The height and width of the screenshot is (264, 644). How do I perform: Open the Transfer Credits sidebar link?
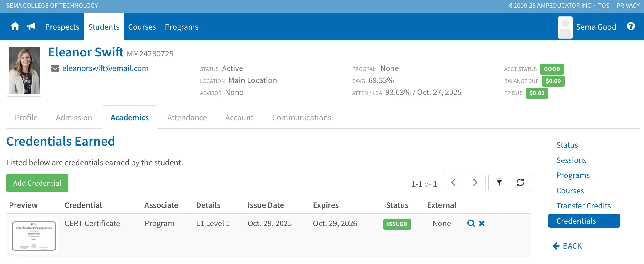click(x=583, y=206)
